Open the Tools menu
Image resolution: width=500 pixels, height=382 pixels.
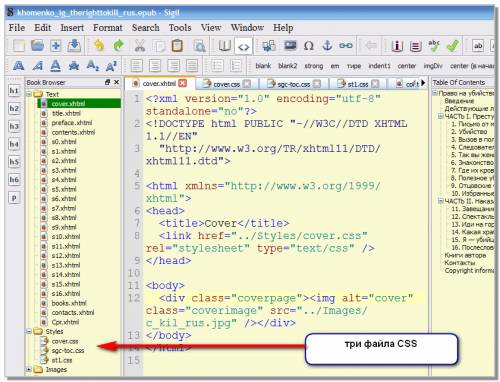180,28
